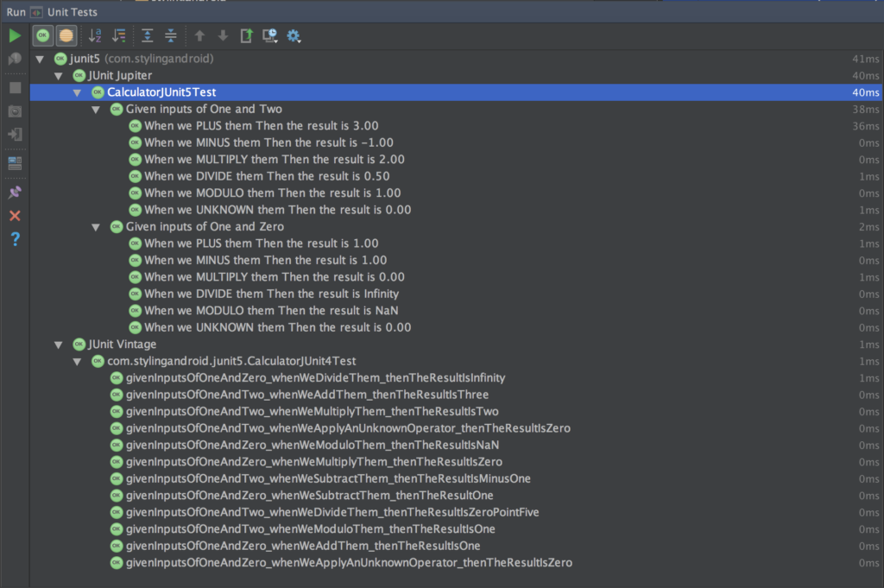Collapse the "Given inputs of One and Two" group
This screenshot has width=884, height=588.
tap(96, 109)
